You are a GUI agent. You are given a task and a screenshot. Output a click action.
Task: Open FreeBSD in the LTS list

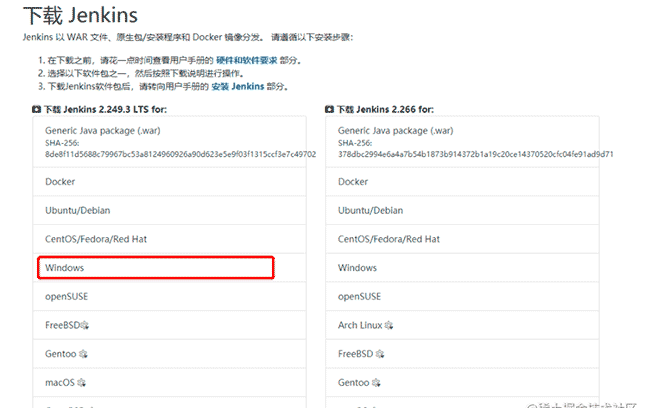(170, 325)
